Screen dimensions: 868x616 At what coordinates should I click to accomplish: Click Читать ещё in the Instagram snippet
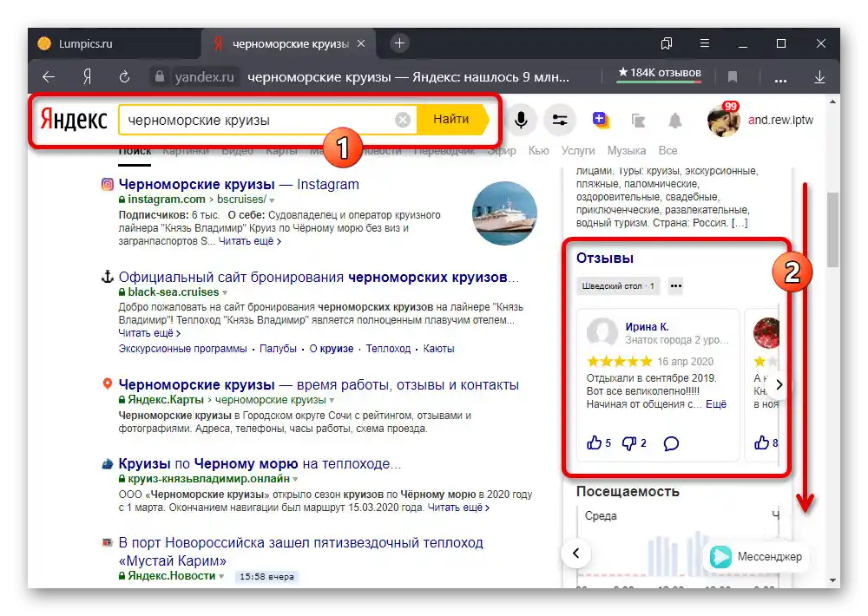pyautogui.click(x=250, y=241)
